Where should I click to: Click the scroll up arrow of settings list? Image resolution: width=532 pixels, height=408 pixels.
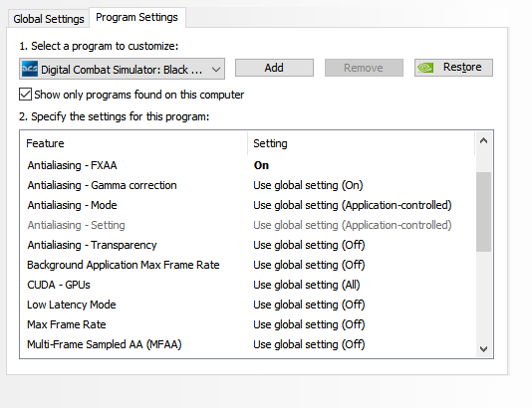[x=483, y=140]
